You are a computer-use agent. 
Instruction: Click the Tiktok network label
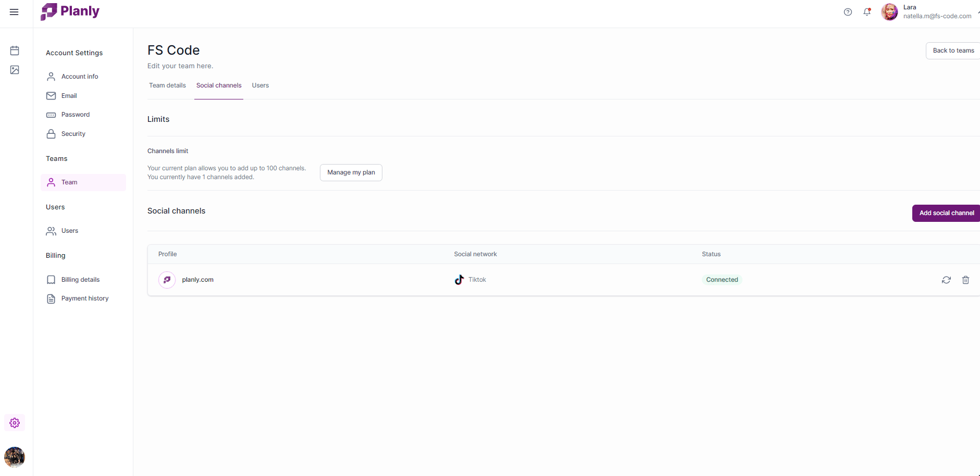pyautogui.click(x=477, y=280)
